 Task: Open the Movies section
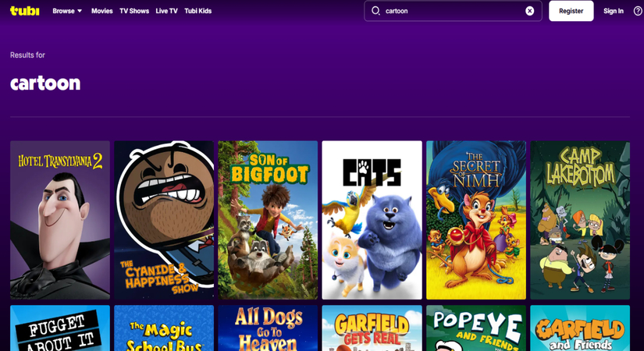101,11
